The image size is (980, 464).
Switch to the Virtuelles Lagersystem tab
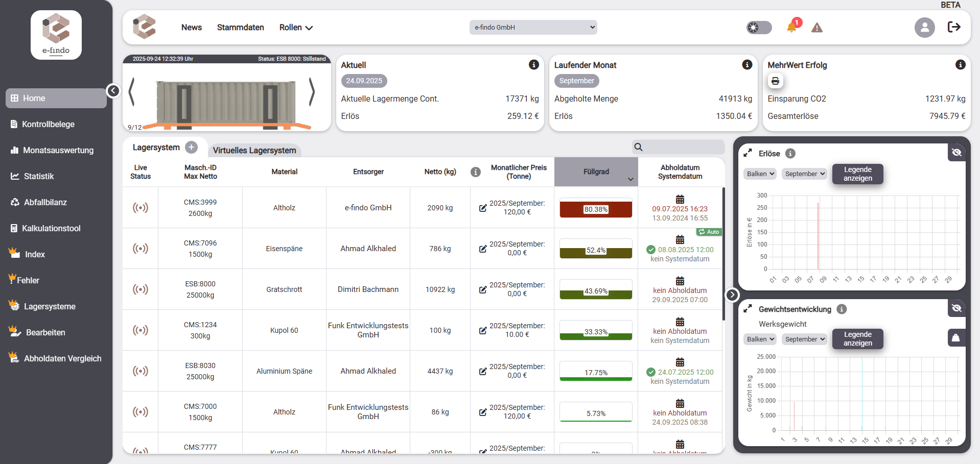254,151
